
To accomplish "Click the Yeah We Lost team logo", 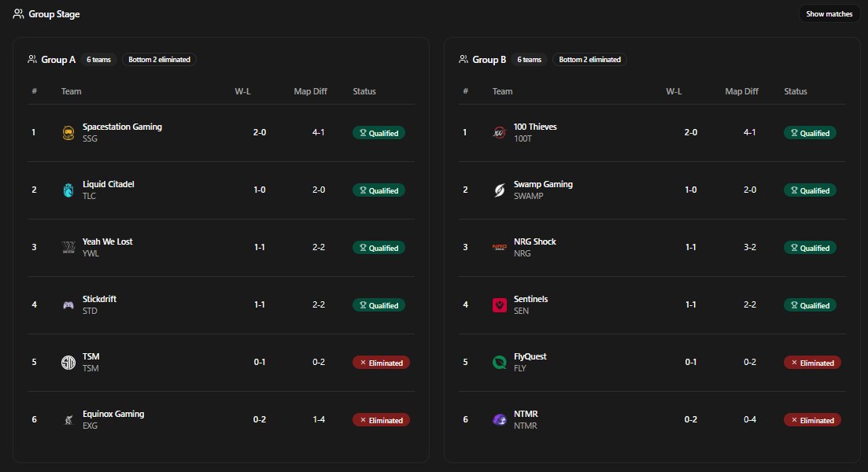I will tap(68, 247).
